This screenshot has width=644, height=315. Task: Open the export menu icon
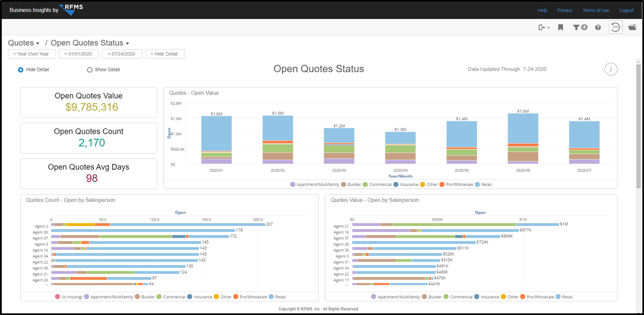pyautogui.click(x=544, y=28)
